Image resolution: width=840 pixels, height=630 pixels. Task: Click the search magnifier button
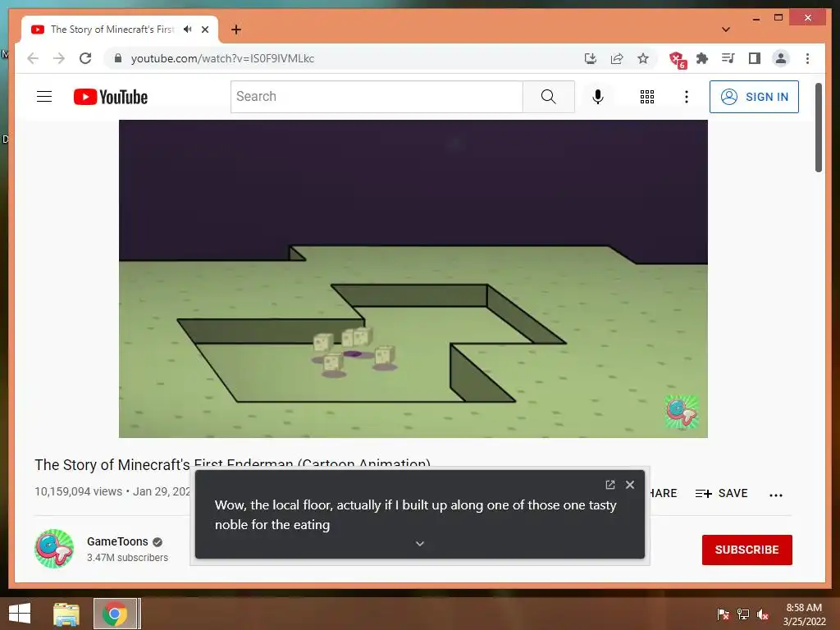549,97
